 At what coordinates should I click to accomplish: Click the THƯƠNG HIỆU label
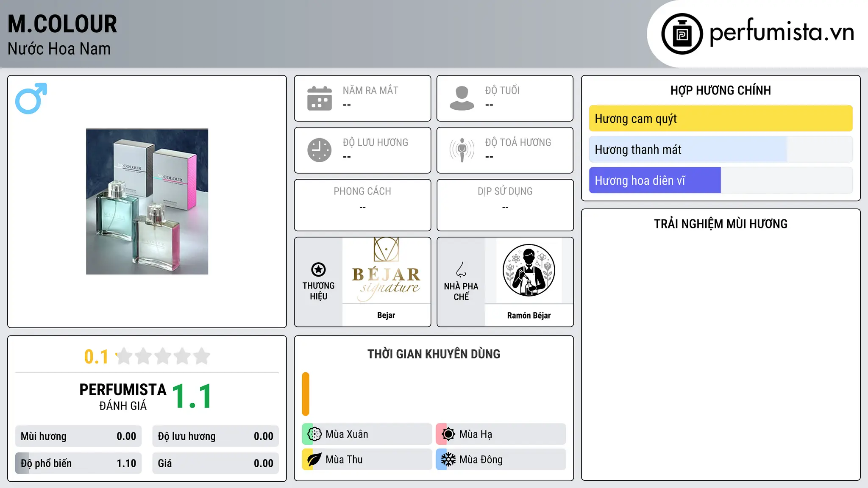point(318,291)
